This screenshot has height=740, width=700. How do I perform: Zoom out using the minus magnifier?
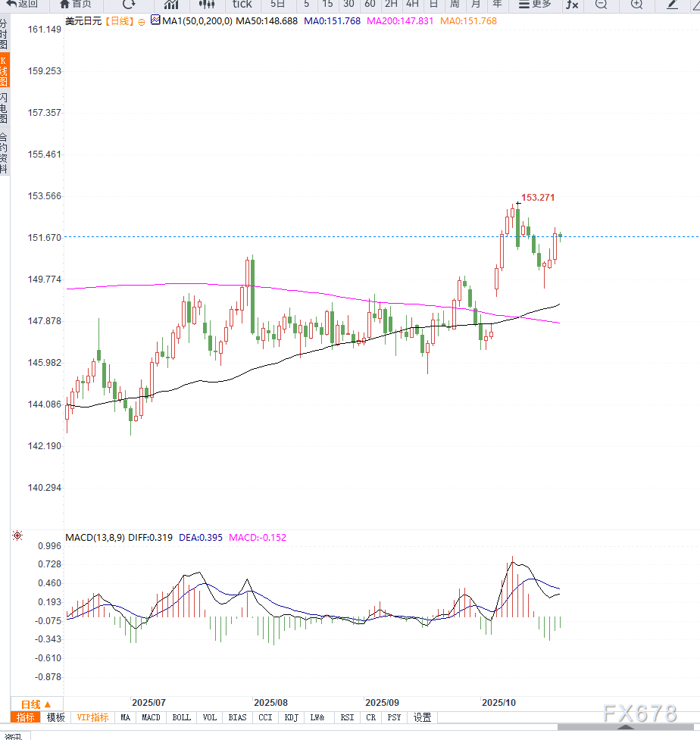coord(601,4)
